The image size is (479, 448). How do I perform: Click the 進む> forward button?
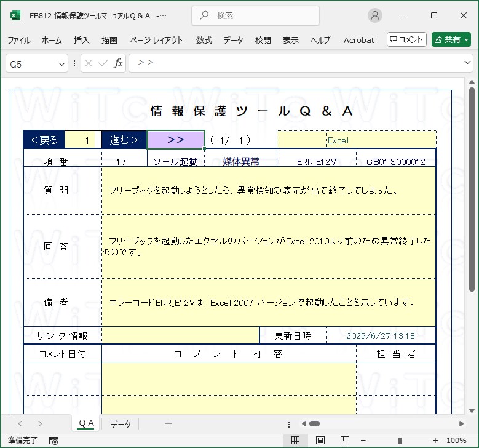(124, 140)
